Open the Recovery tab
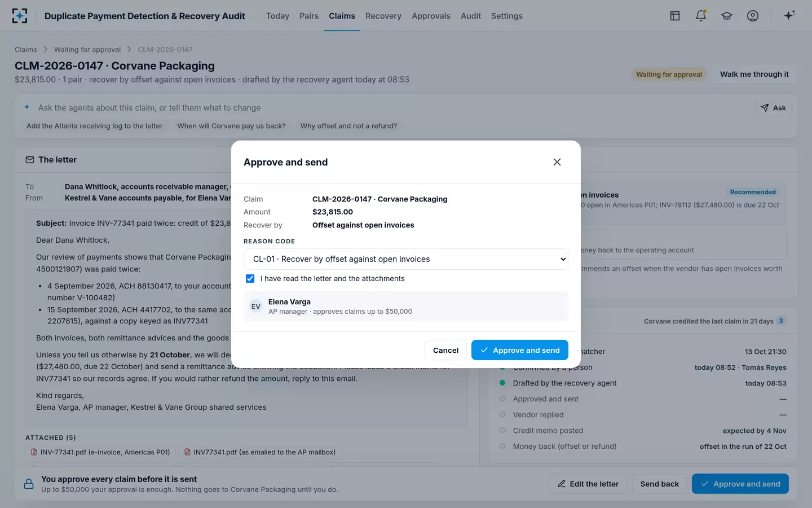The width and height of the screenshot is (812, 508). 383,16
